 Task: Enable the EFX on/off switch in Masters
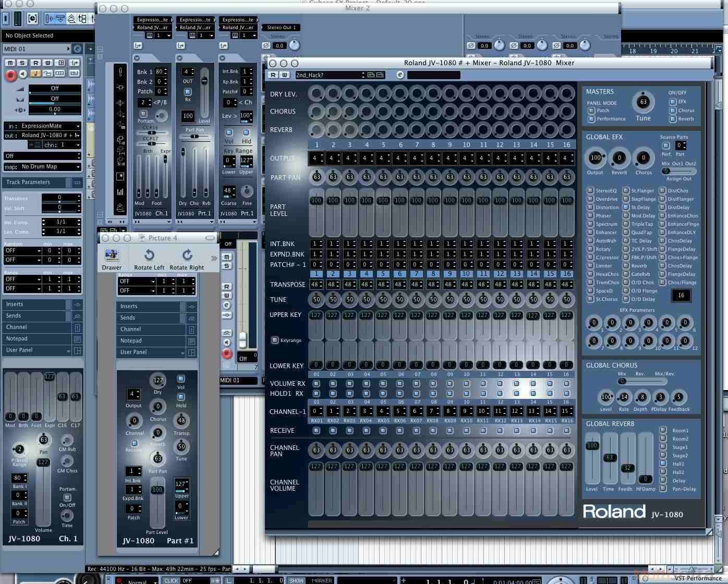point(673,102)
